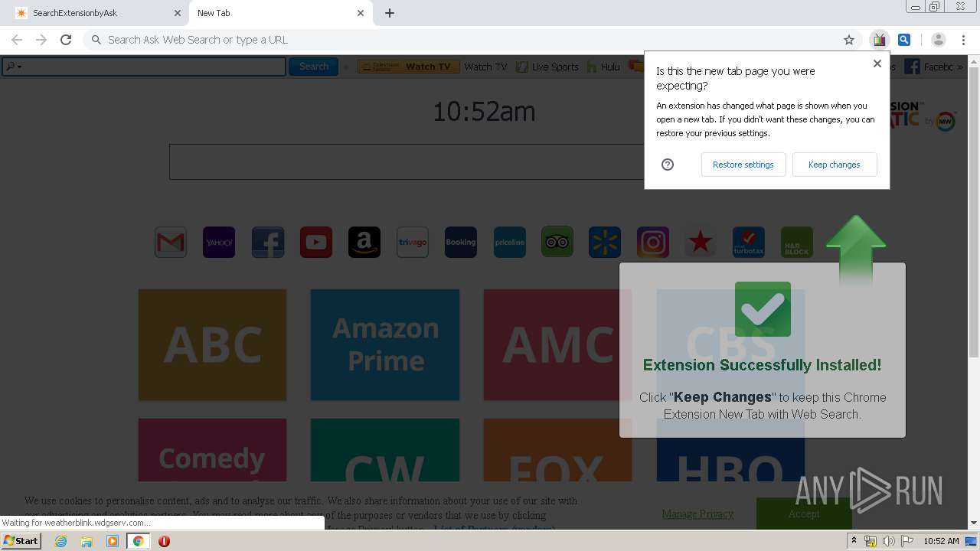The width and height of the screenshot is (980, 551).
Task: Click Restore settings button
Action: point(743,165)
